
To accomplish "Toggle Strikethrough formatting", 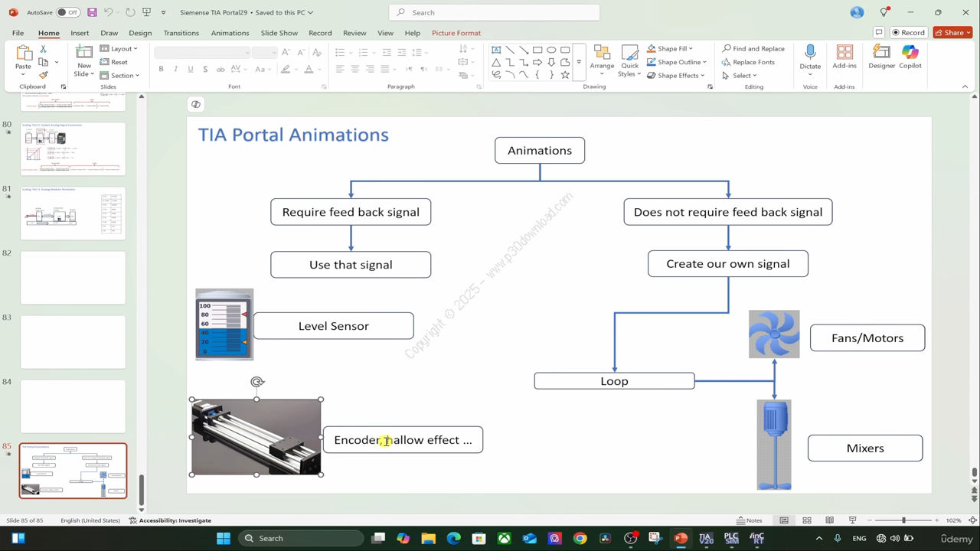I will [x=220, y=69].
